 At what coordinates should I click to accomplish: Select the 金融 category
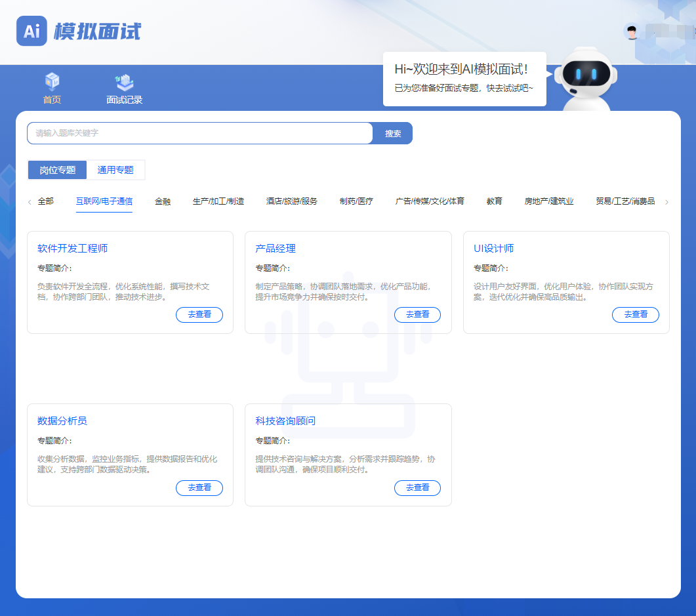[163, 201]
